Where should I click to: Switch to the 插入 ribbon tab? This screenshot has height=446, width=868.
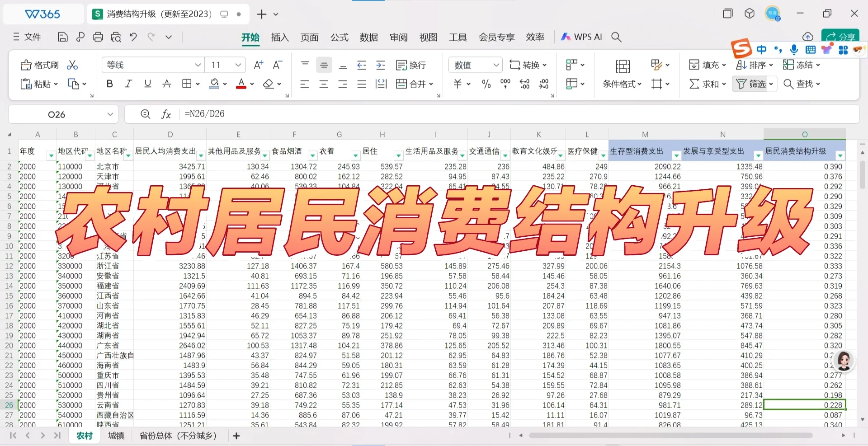click(x=280, y=37)
